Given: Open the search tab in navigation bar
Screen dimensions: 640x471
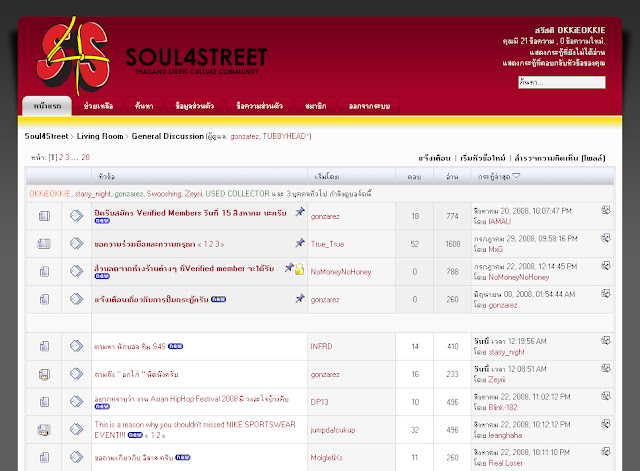Looking at the screenshot, I should pyautogui.click(x=144, y=106).
